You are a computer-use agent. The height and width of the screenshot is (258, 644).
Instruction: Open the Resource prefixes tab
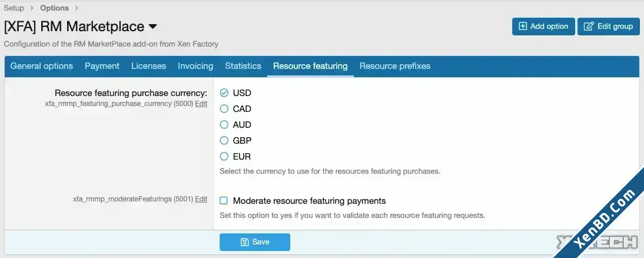[x=395, y=66]
